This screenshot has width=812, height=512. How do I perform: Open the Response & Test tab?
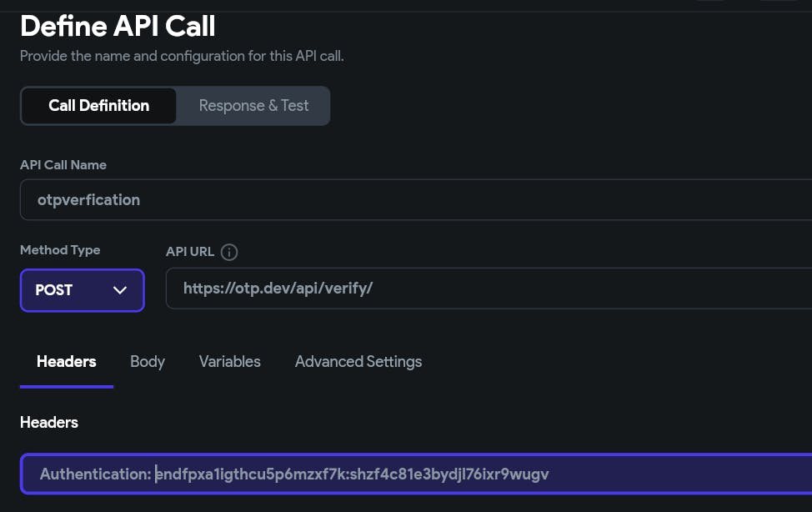click(253, 106)
